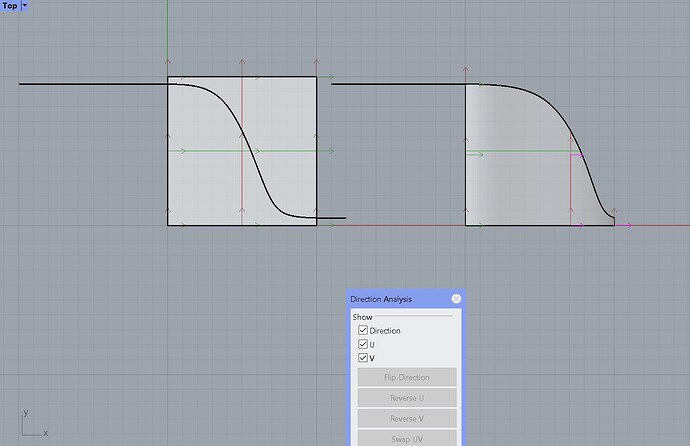Click the x and y axis icon
The width and height of the screenshot is (690, 446).
(x=34, y=424)
